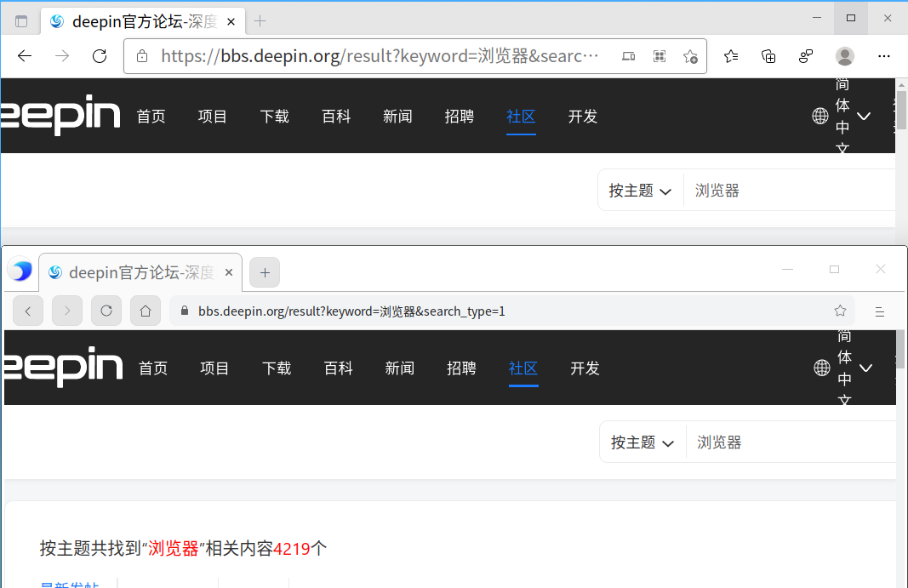Open 按主题 dropdown in deepin browser page
Viewport: 908px width, 588px height.
pyautogui.click(x=642, y=442)
